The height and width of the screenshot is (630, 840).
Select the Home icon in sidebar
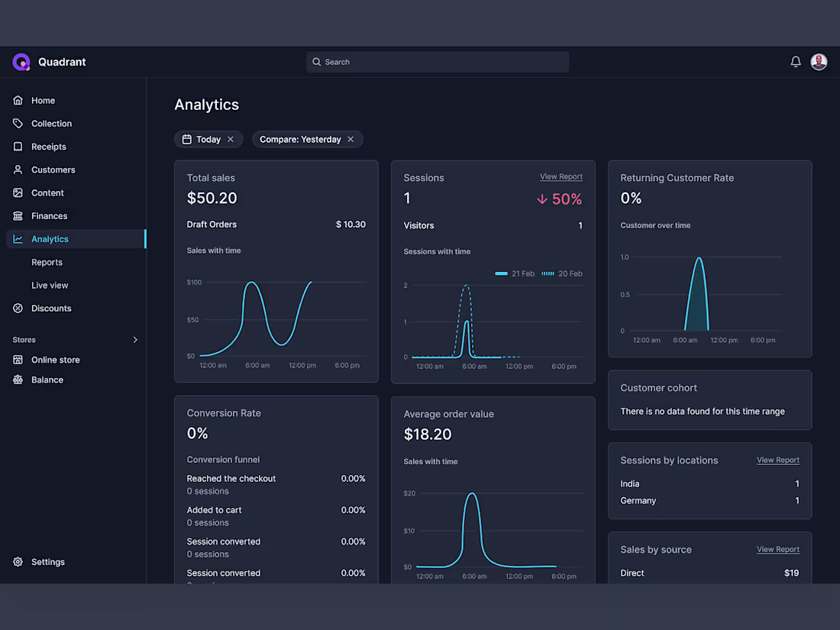(18, 100)
